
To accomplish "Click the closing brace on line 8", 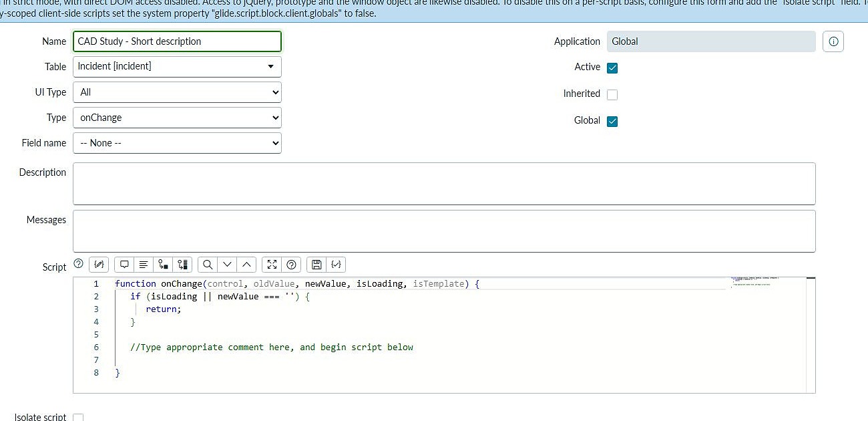I will 118,373.
